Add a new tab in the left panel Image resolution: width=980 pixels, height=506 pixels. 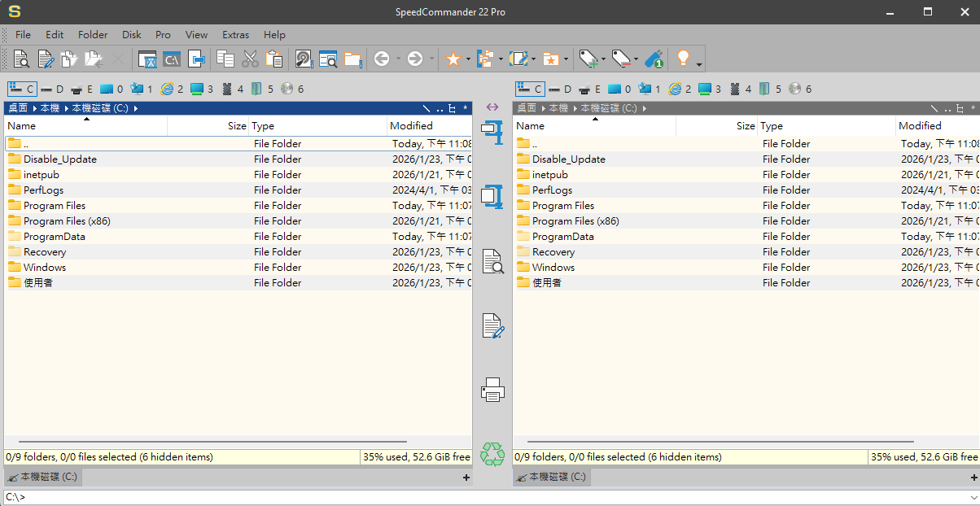click(466, 478)
